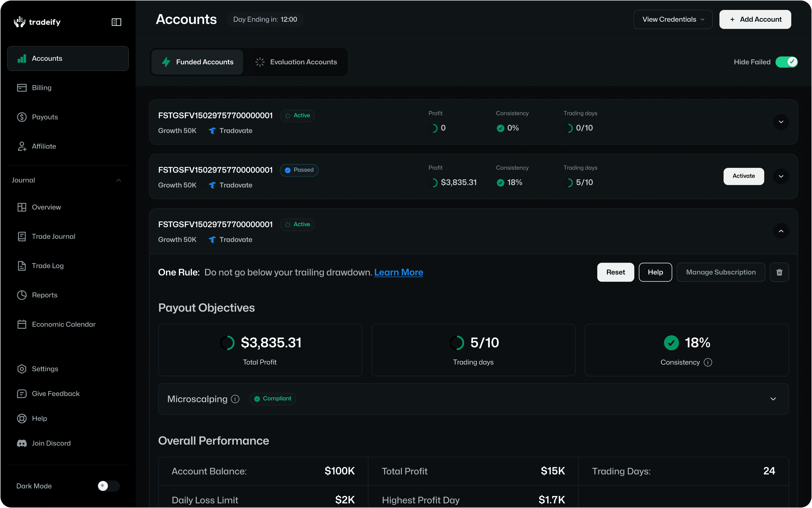Click the Consistency info icon
Viewport: 812px width, 508px height.
(x=708, y=362)
